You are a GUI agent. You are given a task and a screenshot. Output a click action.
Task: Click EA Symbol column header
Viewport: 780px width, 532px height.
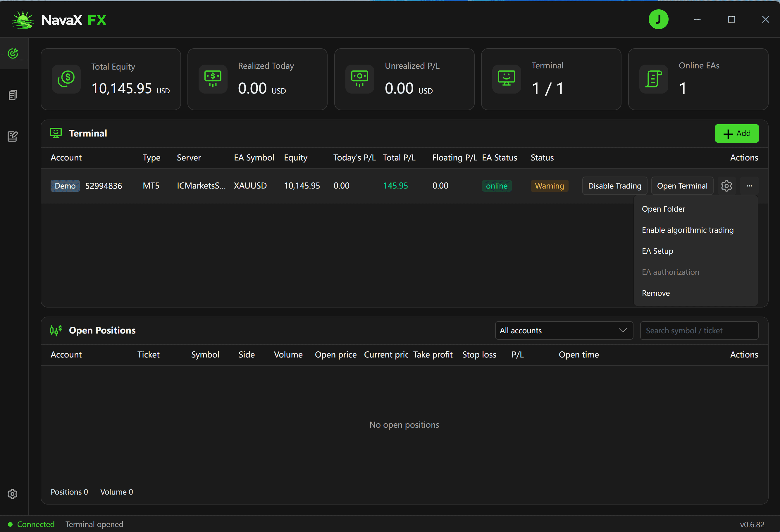pyautogui.click(x=254, y=158)
